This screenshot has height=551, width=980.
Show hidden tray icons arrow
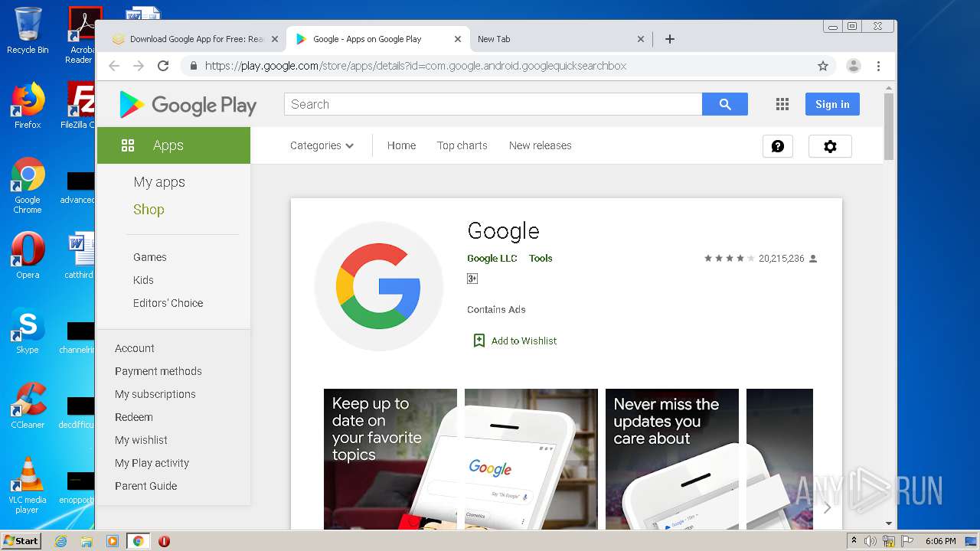click(x=854, y=541)
